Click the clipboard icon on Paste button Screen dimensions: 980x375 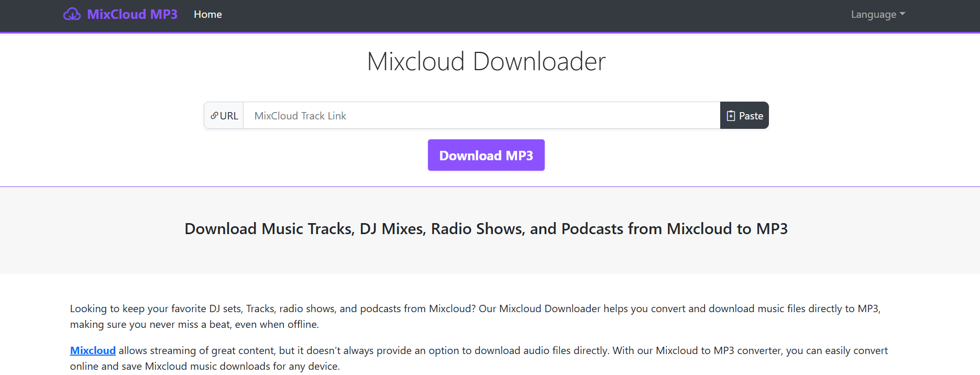(x=731, y=116)
